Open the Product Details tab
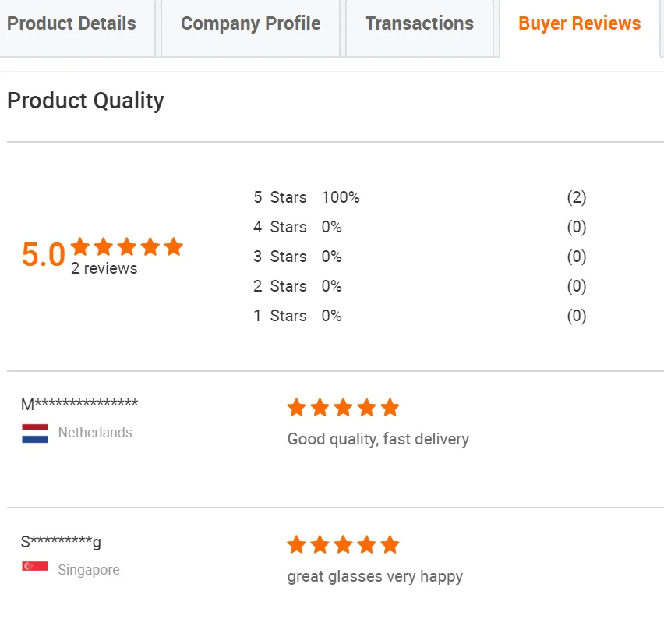The height and width of the screenshot is (644, 664). [x=72, y=24]
